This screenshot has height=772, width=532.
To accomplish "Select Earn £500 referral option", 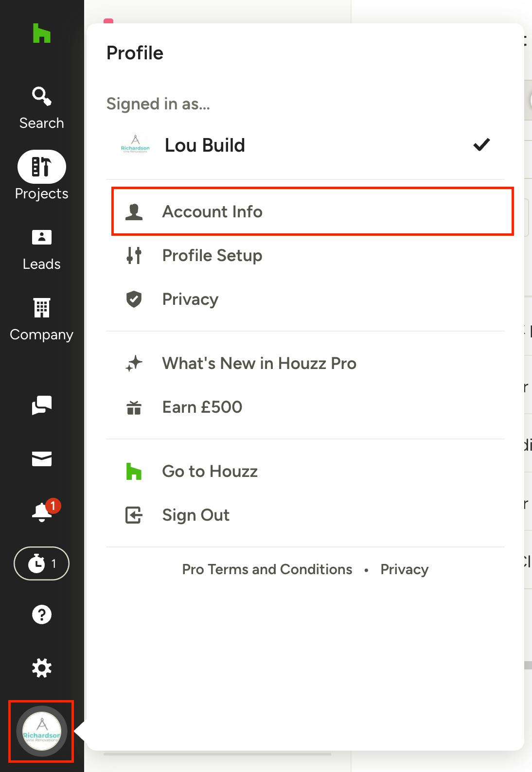I will coord(305,407).
